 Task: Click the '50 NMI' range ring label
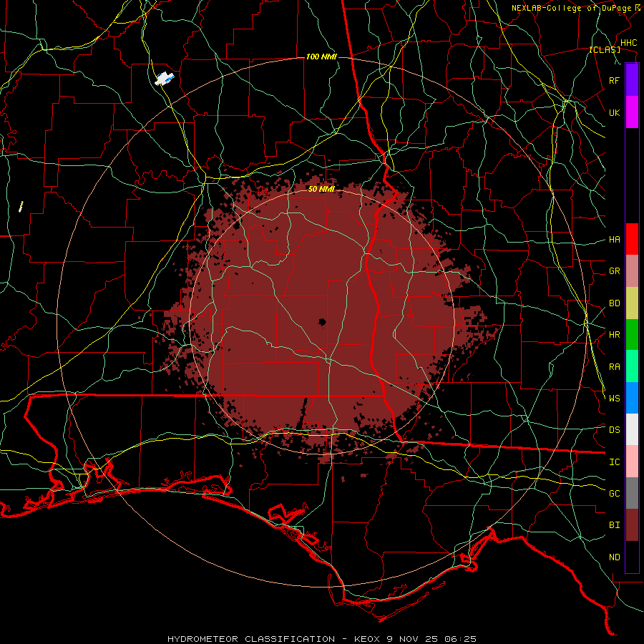tap(321, 189)
